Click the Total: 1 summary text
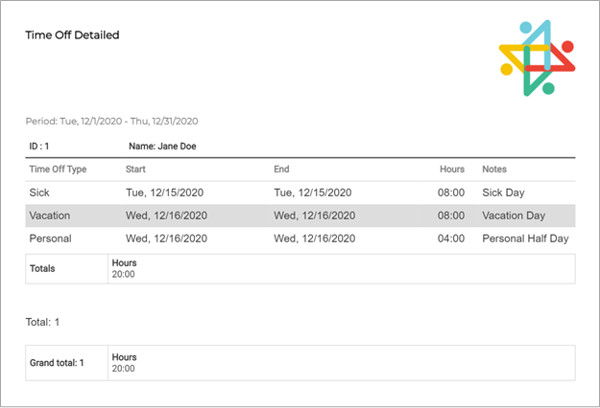 pos(42,322)
